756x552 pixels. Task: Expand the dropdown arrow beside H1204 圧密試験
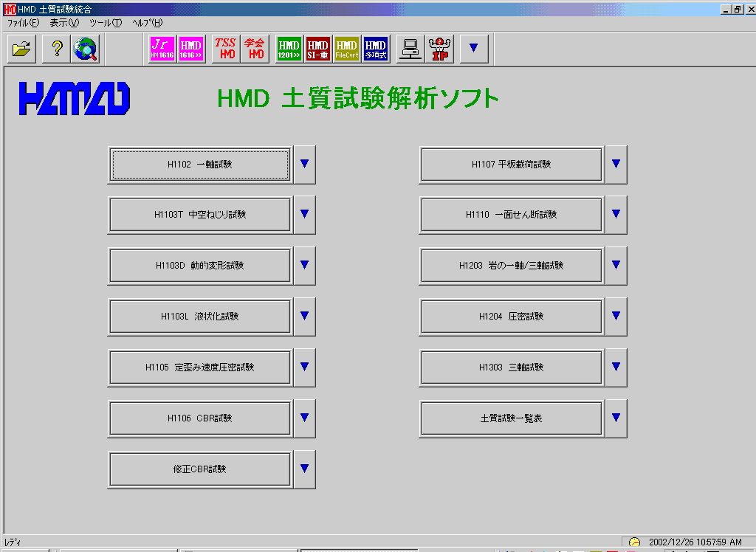tap(616, 317)
